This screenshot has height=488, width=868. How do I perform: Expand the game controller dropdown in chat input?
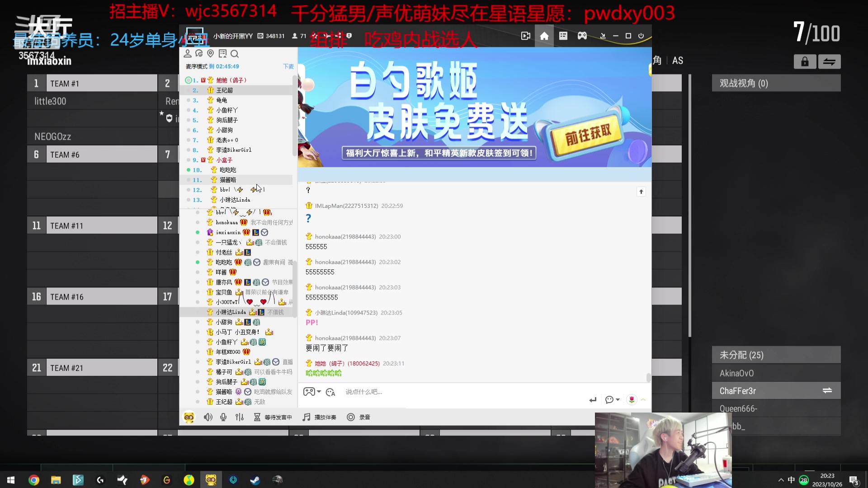pos(319,392)
